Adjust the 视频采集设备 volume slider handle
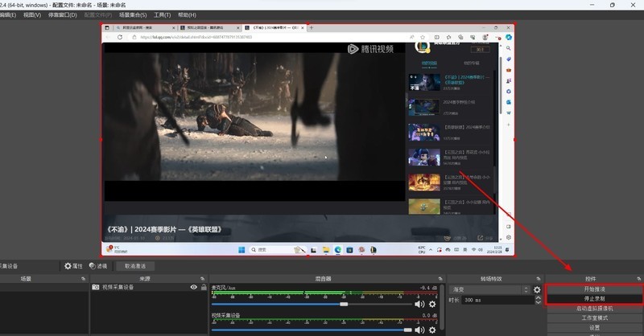This screenshot has height=336, width=644. (x=407, y=330)
